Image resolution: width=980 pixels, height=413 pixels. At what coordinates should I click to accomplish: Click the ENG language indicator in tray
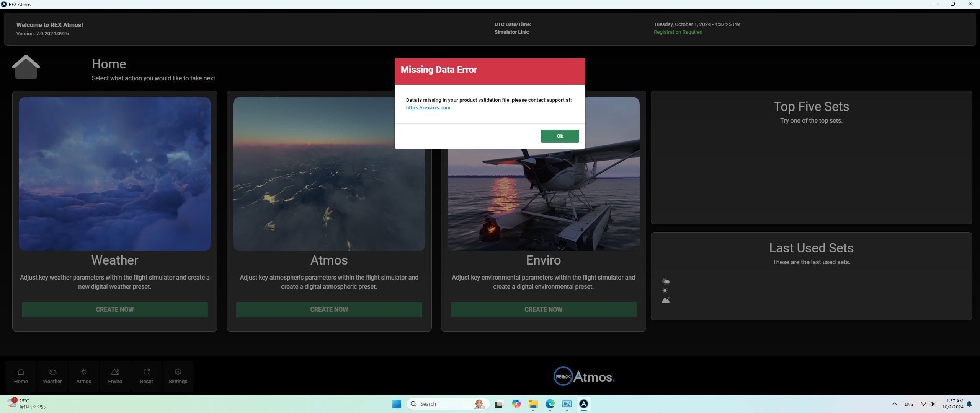pyautogui.click(x=909, y=404)
